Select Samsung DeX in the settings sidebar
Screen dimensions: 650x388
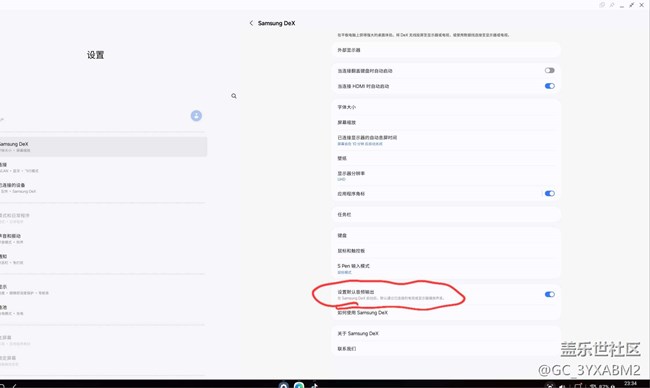103,147
